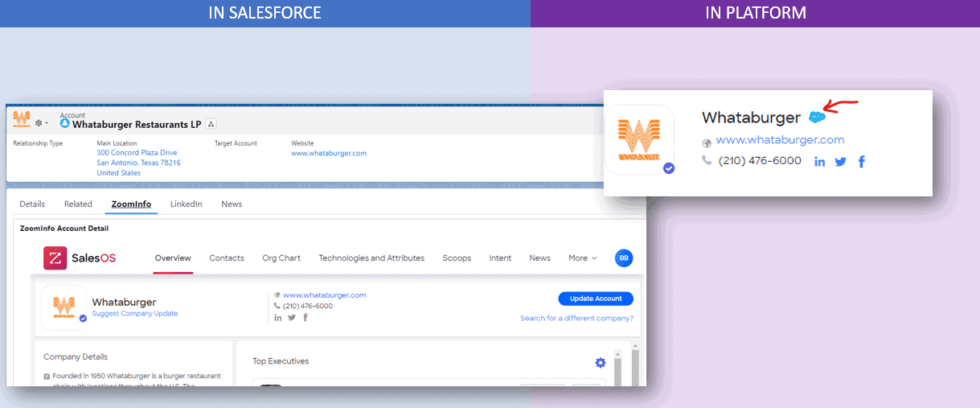Screen dimensions: 980x408
Task: Click Suggest Company Update link
Action: tap(135, 314)
